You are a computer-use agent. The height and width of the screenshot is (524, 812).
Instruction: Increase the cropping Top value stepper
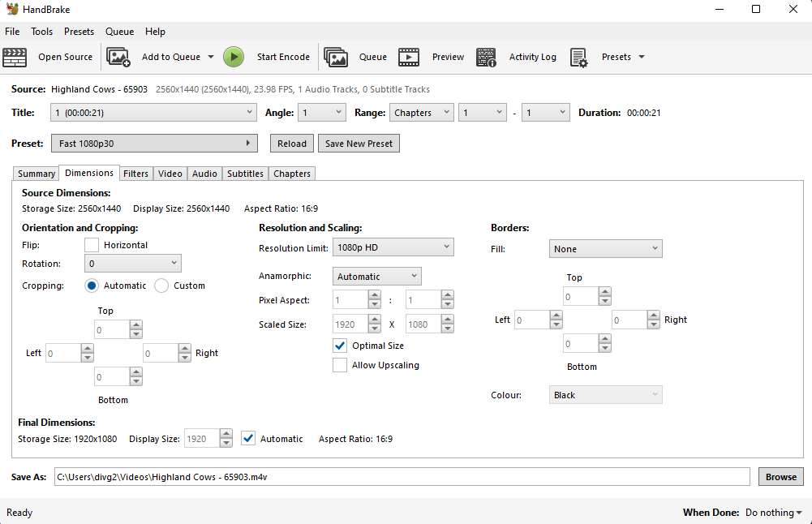tap(136, 324)
